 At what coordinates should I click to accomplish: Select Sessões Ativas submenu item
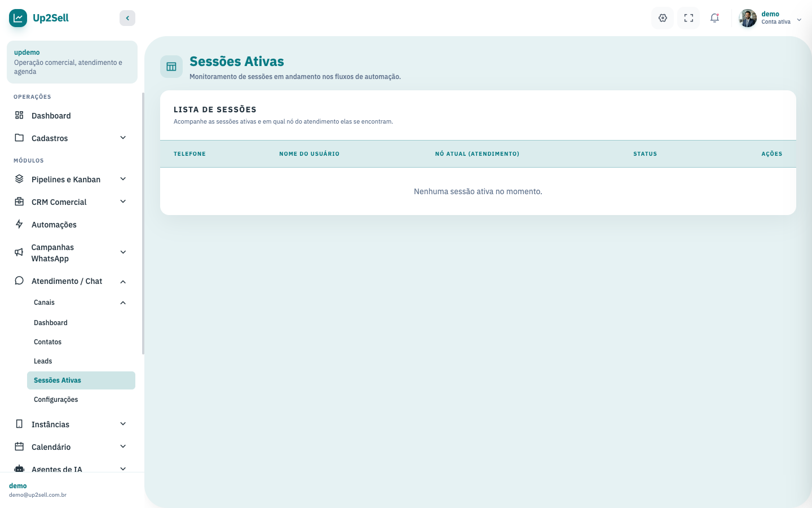tap(81, 380)
